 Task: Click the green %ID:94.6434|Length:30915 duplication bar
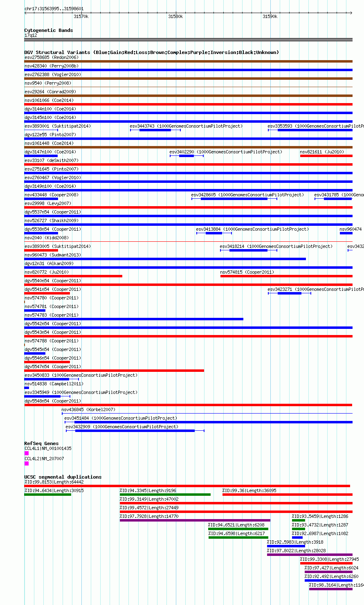coord(48,495)
